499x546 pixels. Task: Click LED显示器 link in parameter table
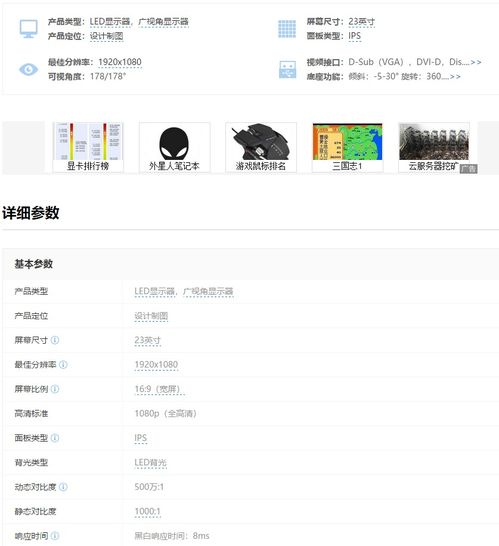(x=155, y=291)
